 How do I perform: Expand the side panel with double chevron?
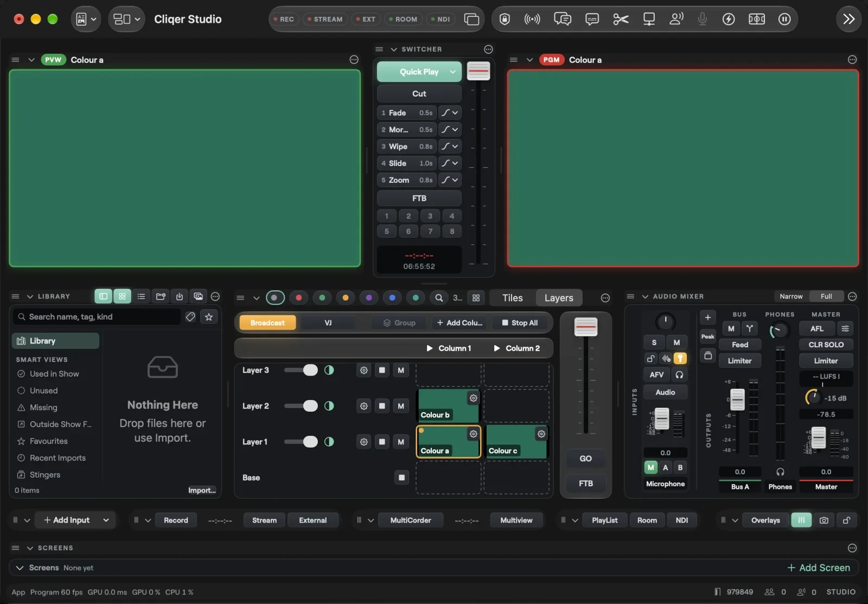849,20
